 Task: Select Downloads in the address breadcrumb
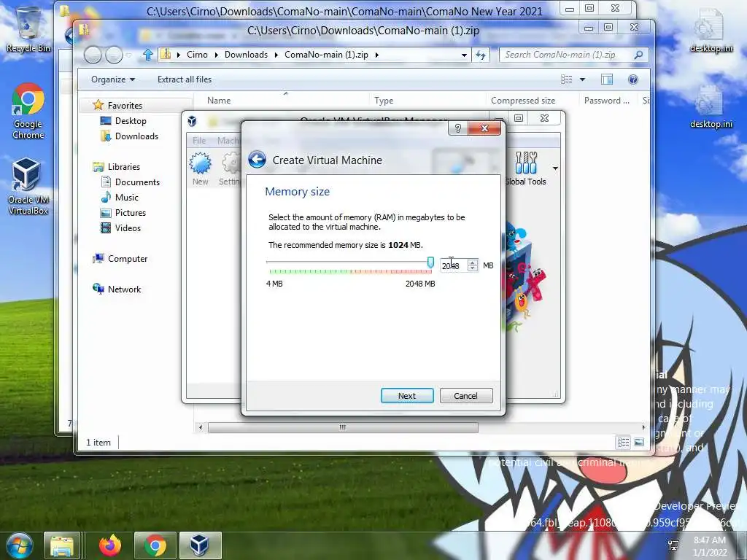click(x=246, y=55)
